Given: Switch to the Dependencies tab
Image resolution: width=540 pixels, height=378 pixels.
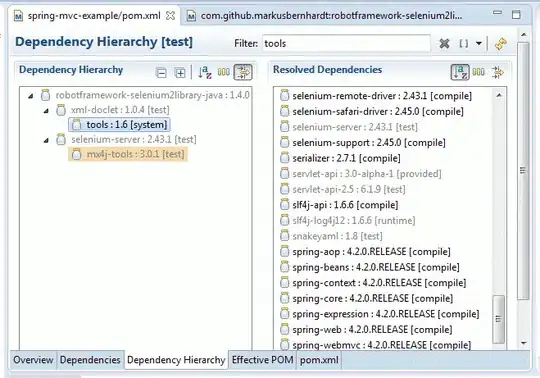Looking at the screenshot, I should pos(90,360).
